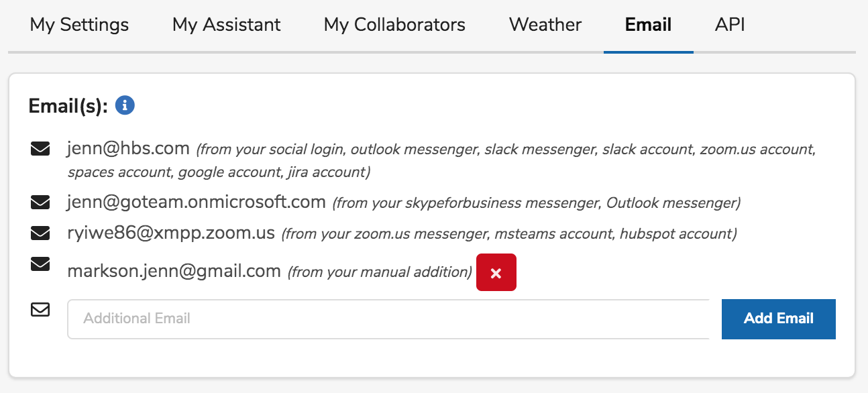Select the Email tab
The image size is (868, 393).
click(x=648, y=25)
